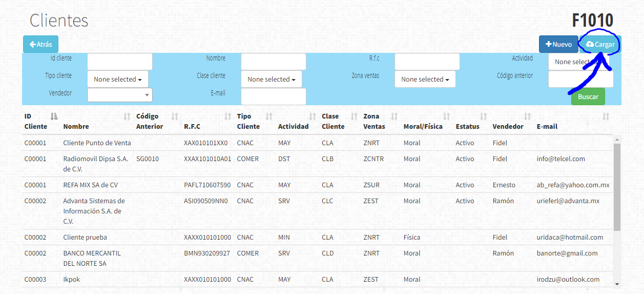This screenshot has width=644, height=294.
Task: Click the F1010 form code label
Action: (593, 21)
